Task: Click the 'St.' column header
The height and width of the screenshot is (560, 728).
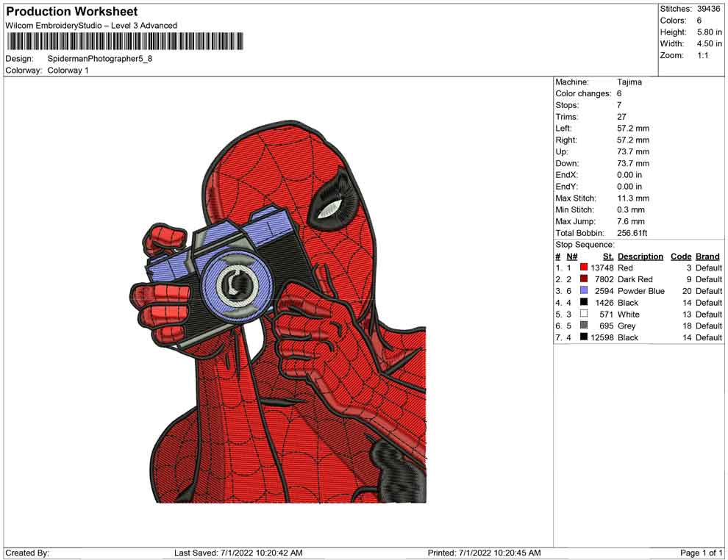Action: tap(608, 256)
